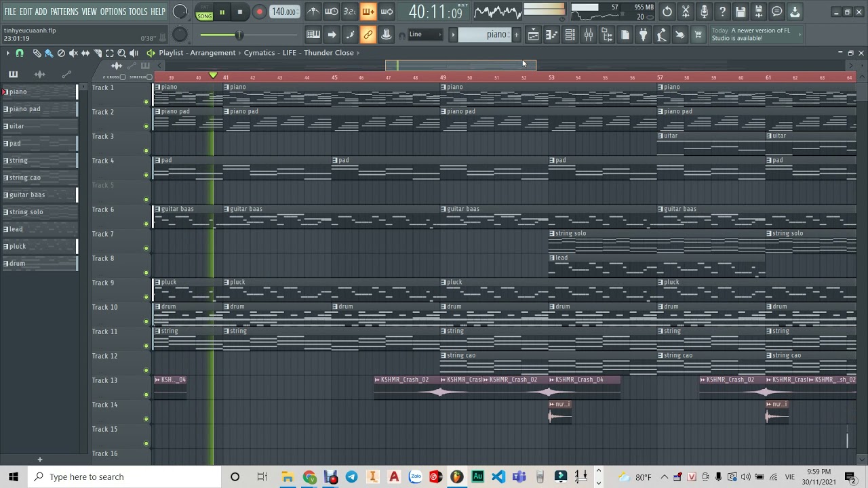Click the record button
Screen dimensions: 868x488
coord(259,12)
